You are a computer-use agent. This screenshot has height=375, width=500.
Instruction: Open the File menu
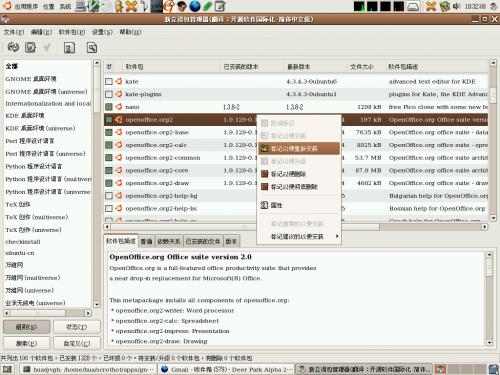14,32
